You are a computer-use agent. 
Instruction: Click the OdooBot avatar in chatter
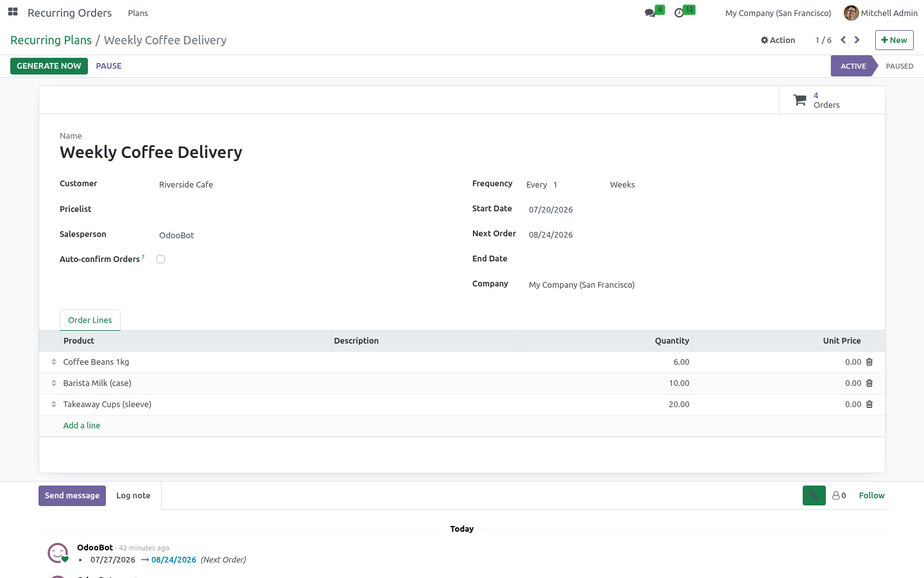(x=58, y=552)
